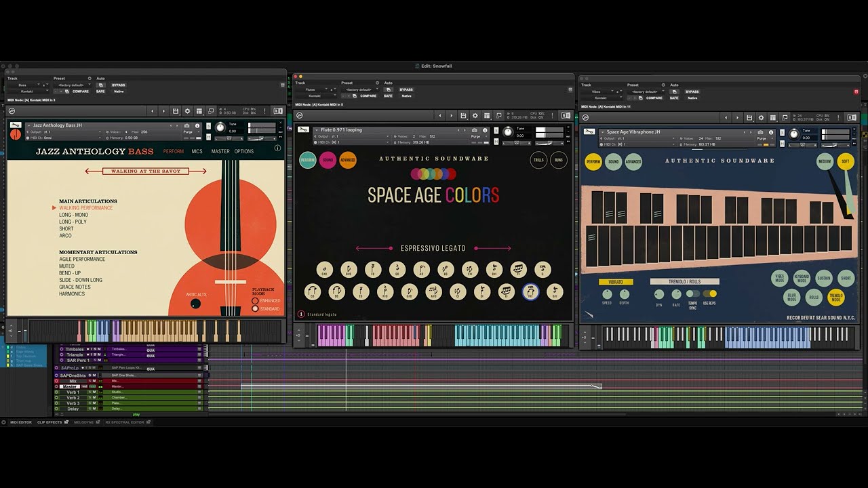The width and height of the screenshot is (868, 488).
Task: Click the wrench edit icon in Jazz Anthology Bass
Action: click(x=16, y=125)
